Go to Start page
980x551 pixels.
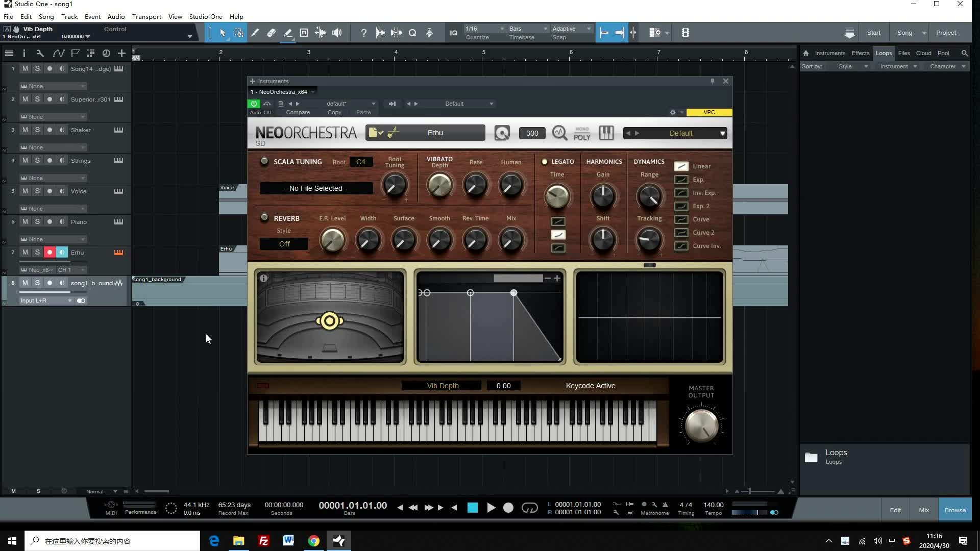coord(873,33)
